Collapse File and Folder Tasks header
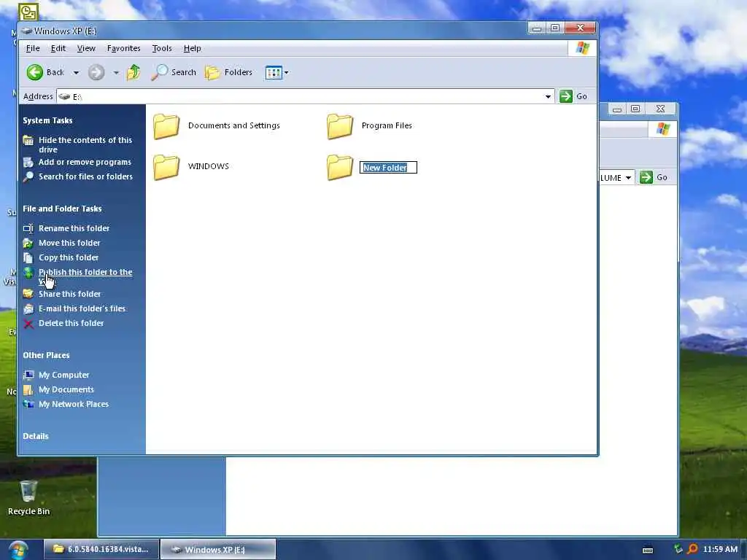Screen dimensions: 747x560 [62, 209]
